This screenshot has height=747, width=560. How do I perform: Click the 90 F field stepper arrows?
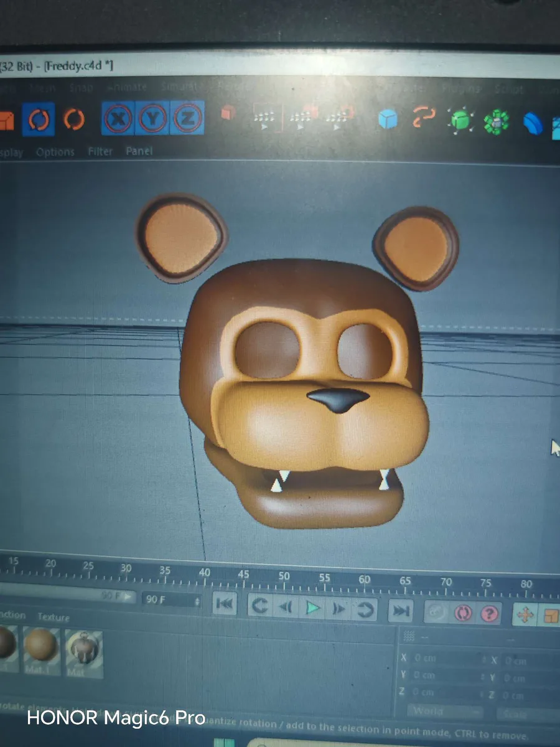pyautogui.click(x=198, y=601)
